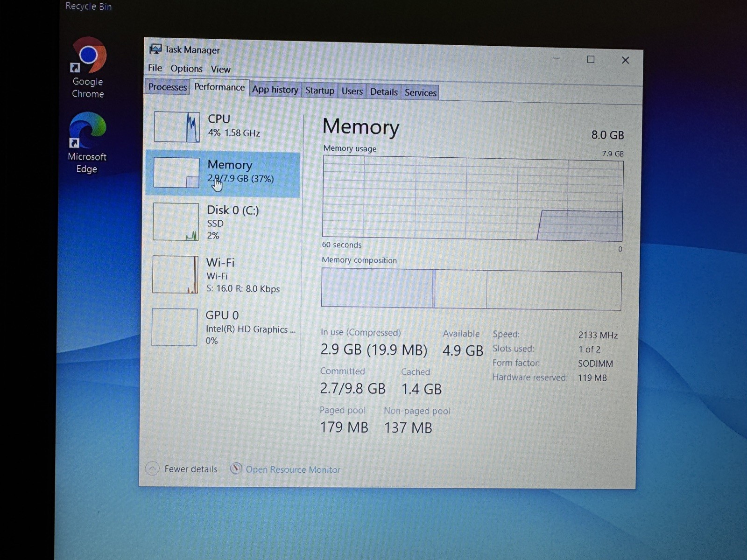This screenshot has width=747, height=560.
Task: Open Microsoft Edge desktop shortcut
Action: click(87, 142)
